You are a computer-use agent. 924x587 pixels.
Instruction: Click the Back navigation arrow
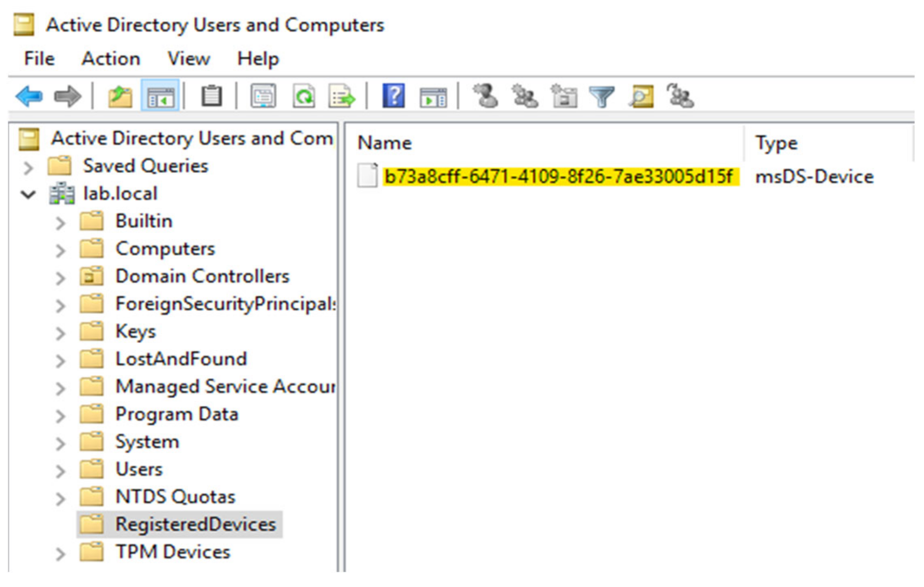pyautogui.click(x=29, y=97)
